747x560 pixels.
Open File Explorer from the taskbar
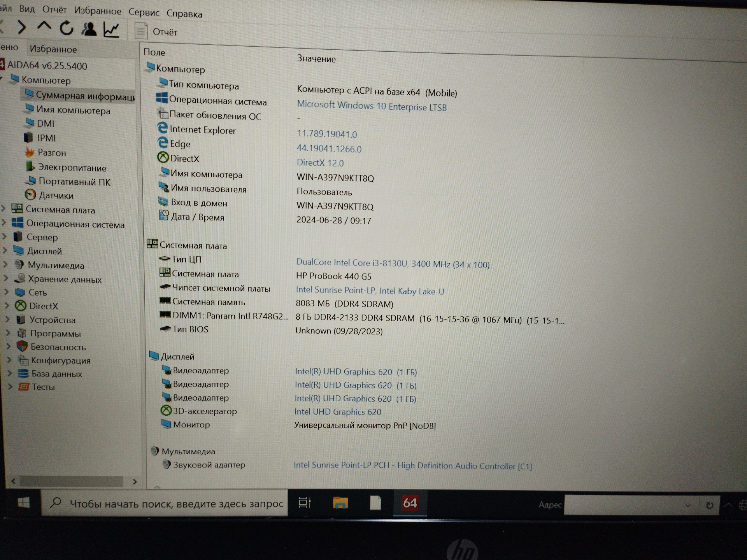[340, 502]
